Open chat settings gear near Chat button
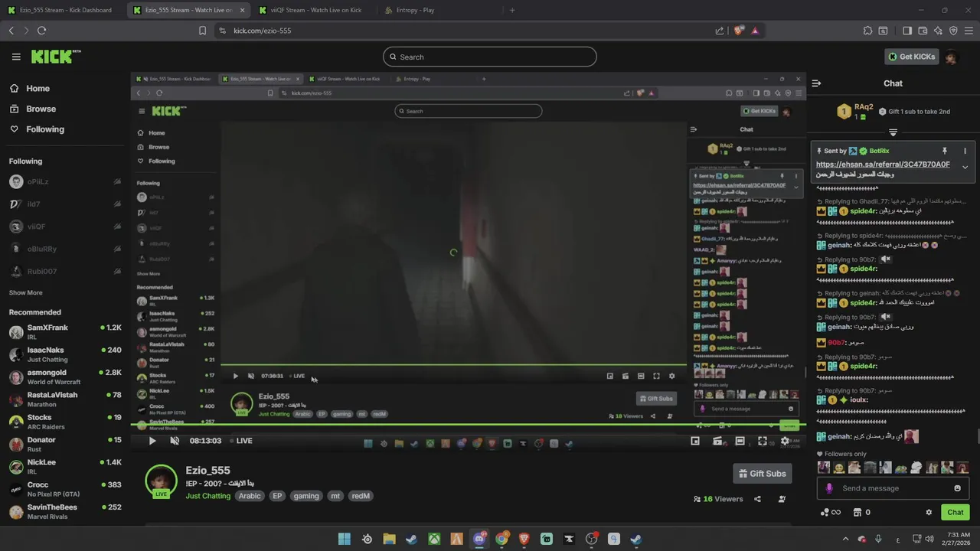 [929, 512]
